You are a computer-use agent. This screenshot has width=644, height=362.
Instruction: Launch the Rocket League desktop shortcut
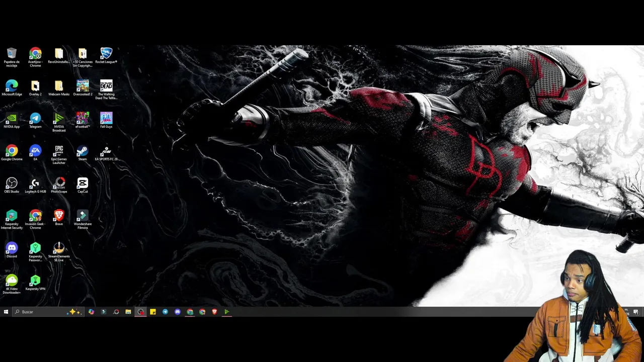coord(106,56)
